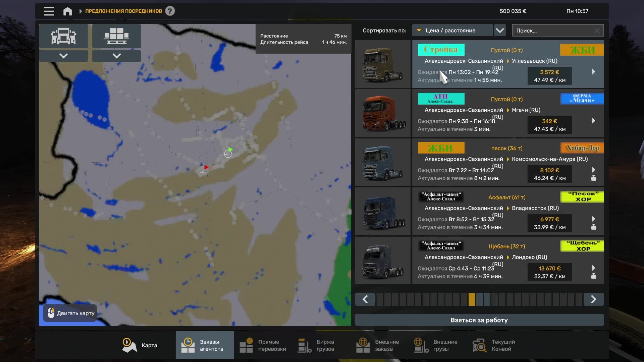Expand details arrow for Мгачи job

pos(593,121)
